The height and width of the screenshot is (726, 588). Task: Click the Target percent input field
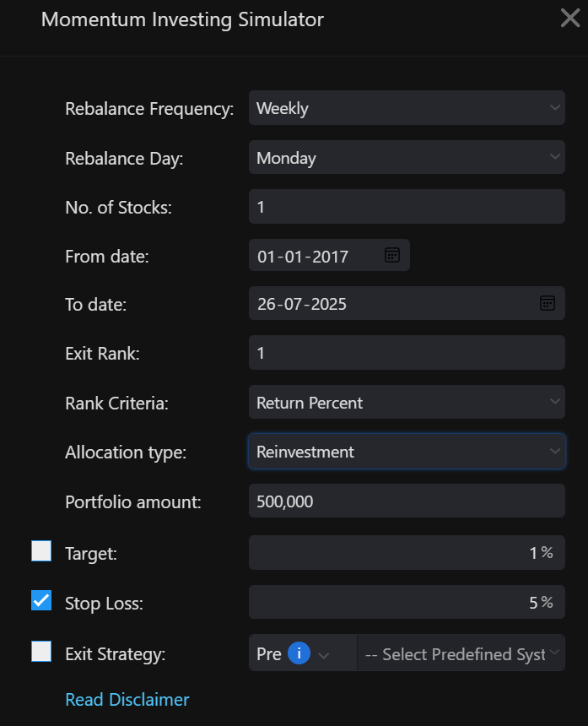click(407, 553)
